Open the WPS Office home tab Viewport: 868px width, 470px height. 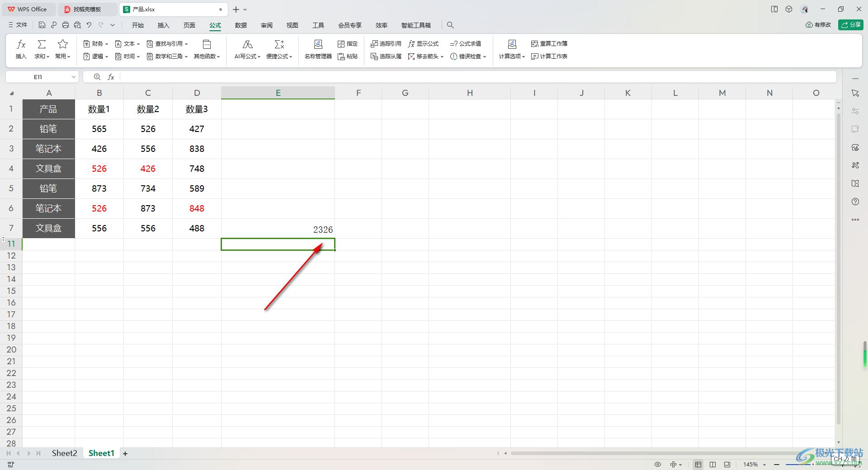(x=28, y=9)
